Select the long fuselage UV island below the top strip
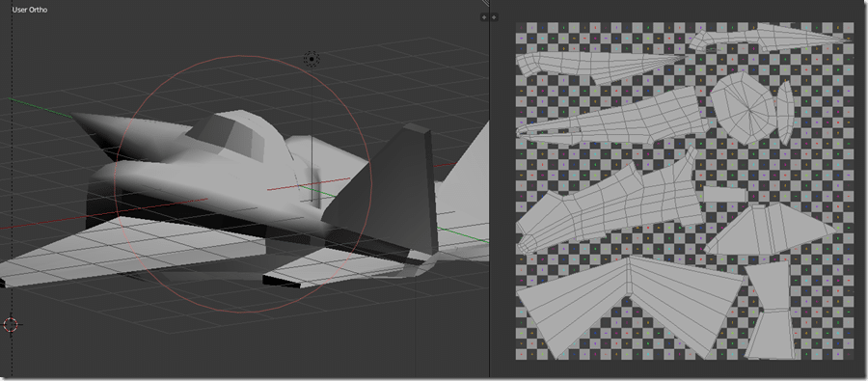 pos(601,68)
